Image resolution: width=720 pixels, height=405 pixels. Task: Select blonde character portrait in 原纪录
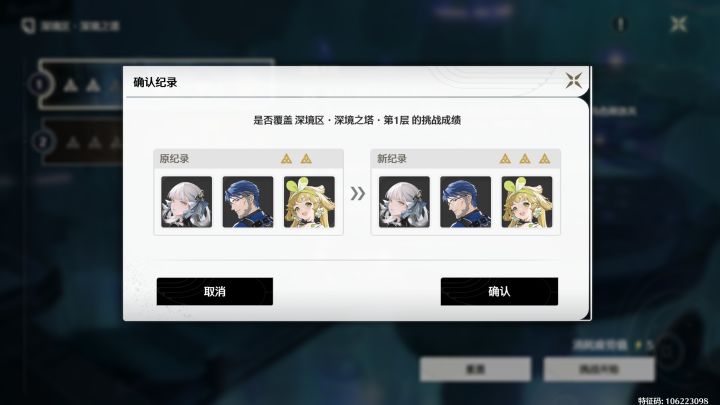[x=309, y=202]
